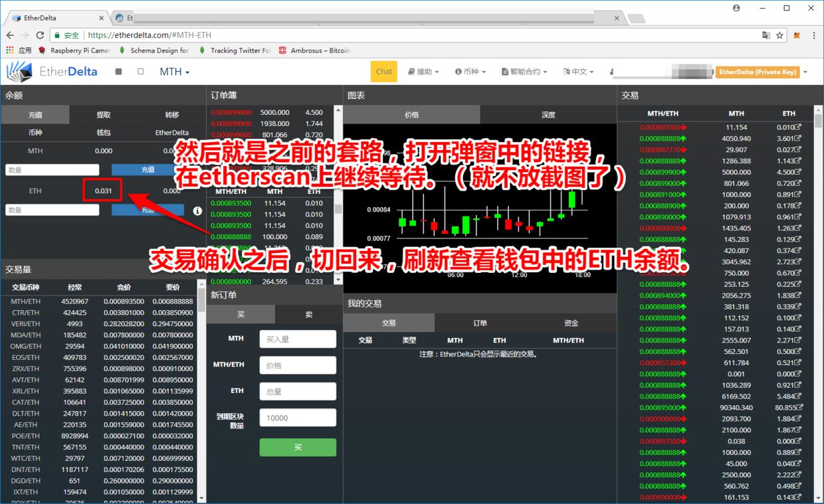Viewport: 824px width, 504px height.
Task: Click the green 买 submit button
Action: [298, 448]
